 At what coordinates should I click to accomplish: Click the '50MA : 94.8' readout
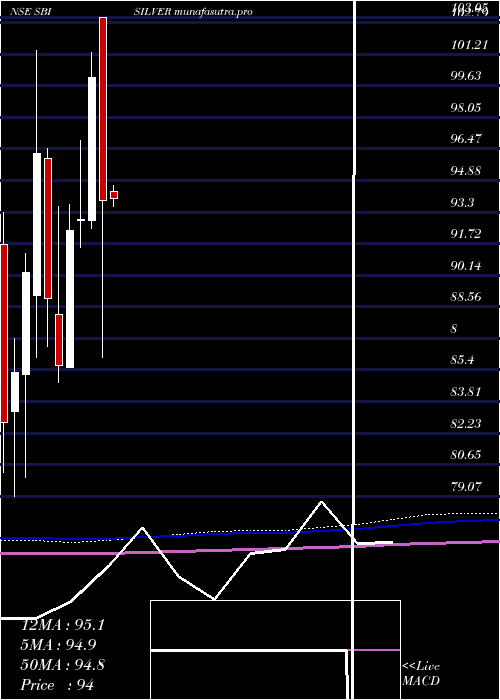coord(63,665)
